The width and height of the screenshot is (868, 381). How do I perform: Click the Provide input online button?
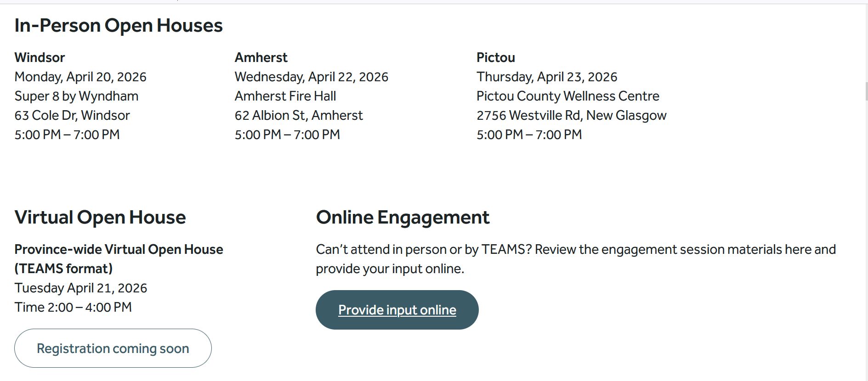click(397, 310)
